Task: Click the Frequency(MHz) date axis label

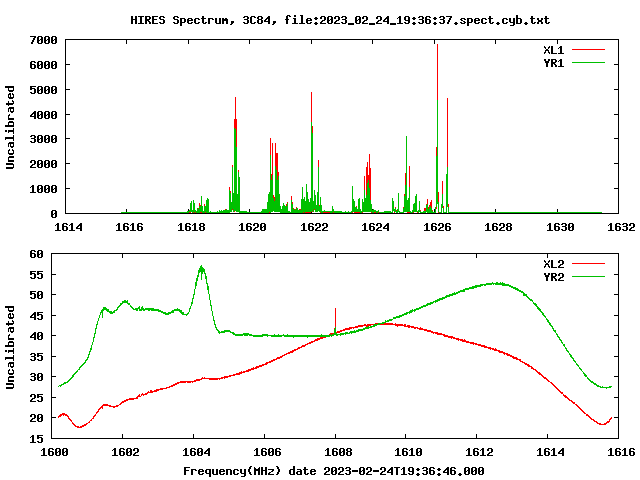Action: click(x=333, y=471)
